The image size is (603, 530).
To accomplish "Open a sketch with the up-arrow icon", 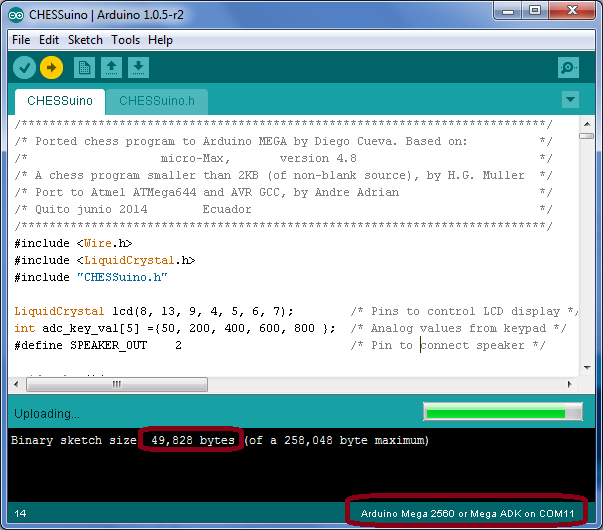I will pos(112,68).
